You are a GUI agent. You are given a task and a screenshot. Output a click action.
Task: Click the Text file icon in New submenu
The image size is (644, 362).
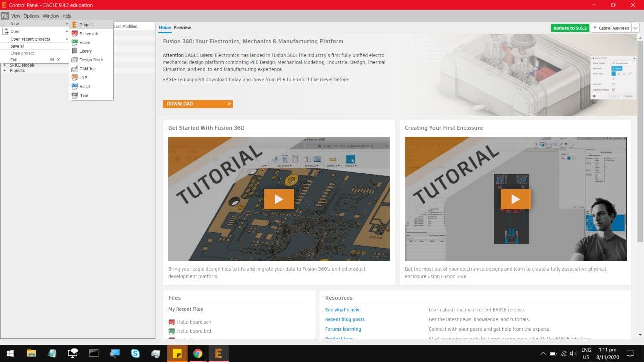tap(74, 95)
